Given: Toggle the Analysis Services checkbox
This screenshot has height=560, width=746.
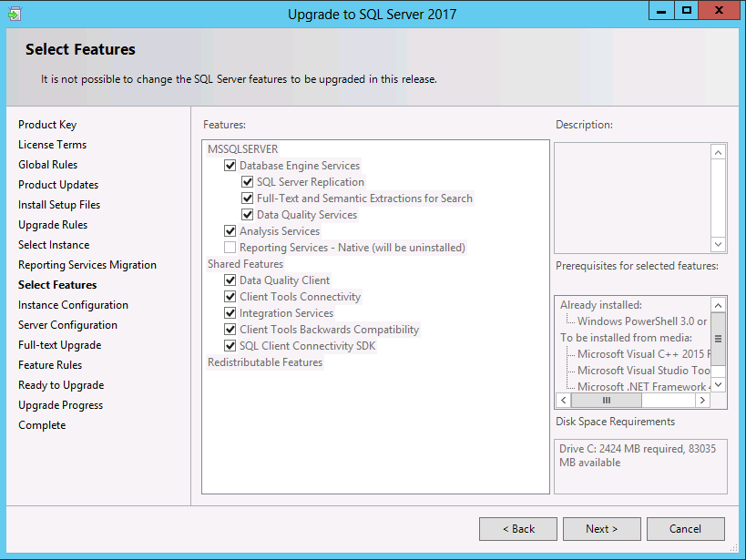Looking at the screenshot, I should point(230,231).
